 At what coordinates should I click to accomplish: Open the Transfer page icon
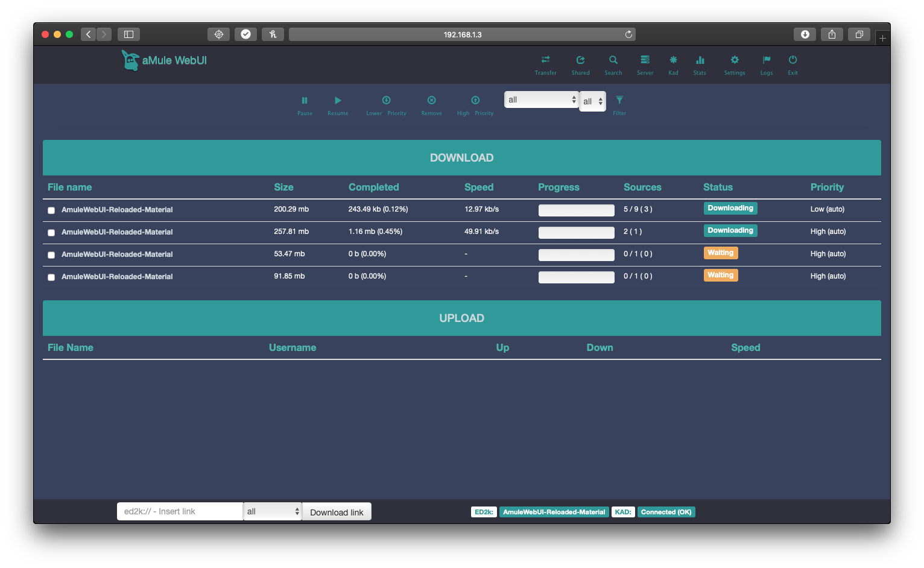point(545,60)
